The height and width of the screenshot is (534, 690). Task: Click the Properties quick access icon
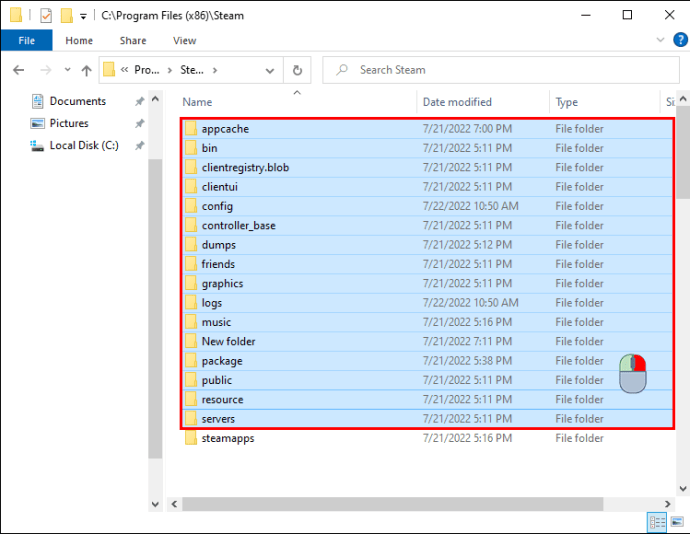(x=46, y=16)
